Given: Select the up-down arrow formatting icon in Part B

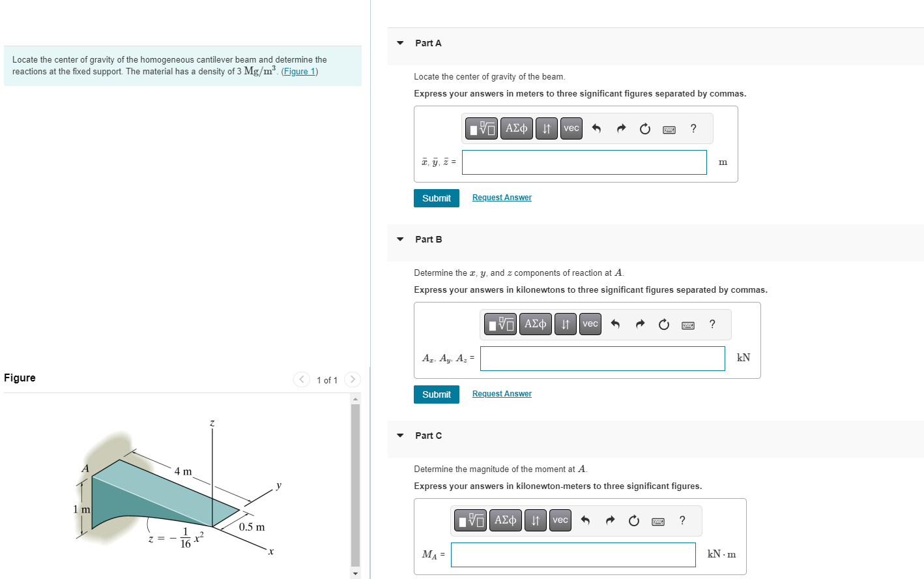Looking at the screenshot, I should (564, 323).
